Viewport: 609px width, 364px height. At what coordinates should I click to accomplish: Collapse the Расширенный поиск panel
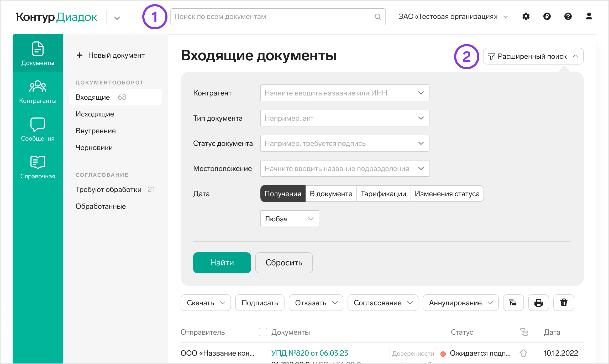[x=533, y=56]
